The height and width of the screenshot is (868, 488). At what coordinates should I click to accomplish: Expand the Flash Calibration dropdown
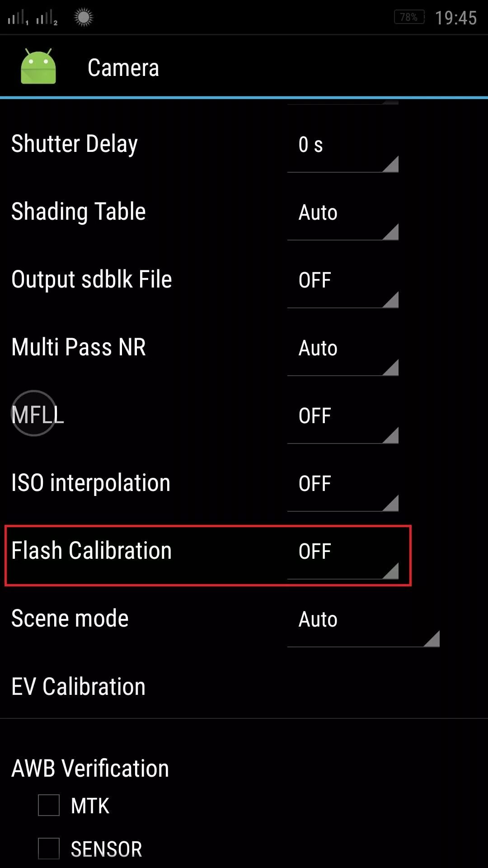[343, 552]
